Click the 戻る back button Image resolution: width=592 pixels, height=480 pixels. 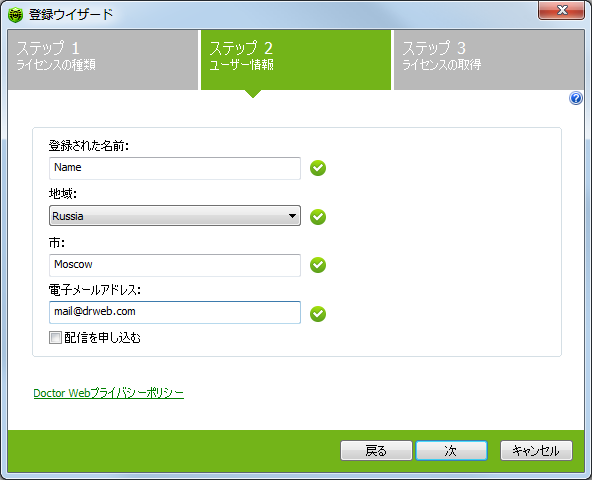pos(376,451)
